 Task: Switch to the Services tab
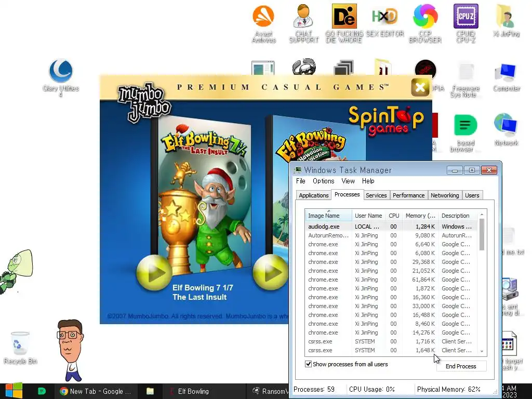[376, 195]
